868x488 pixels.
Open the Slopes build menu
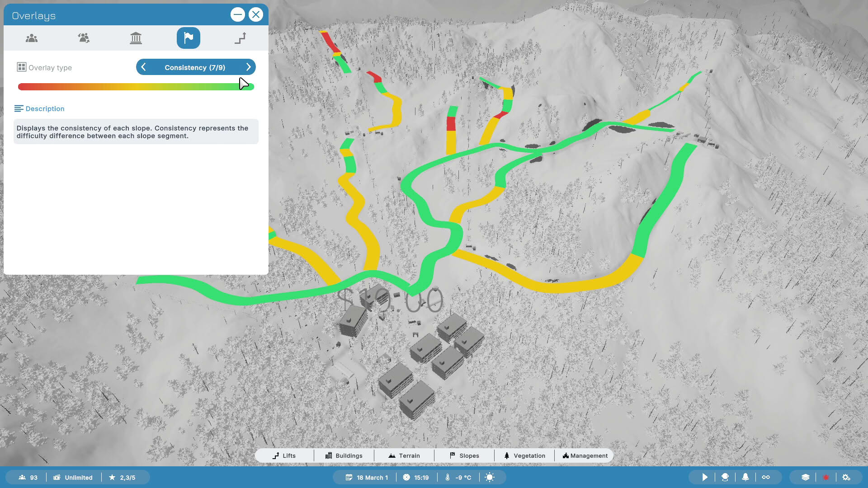tap(464, 455)
